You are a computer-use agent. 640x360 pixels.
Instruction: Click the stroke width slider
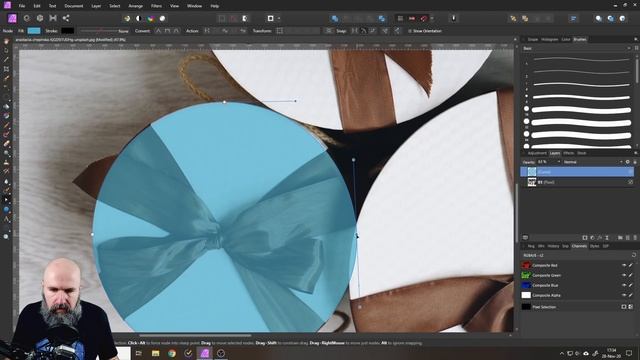(98, 31)
